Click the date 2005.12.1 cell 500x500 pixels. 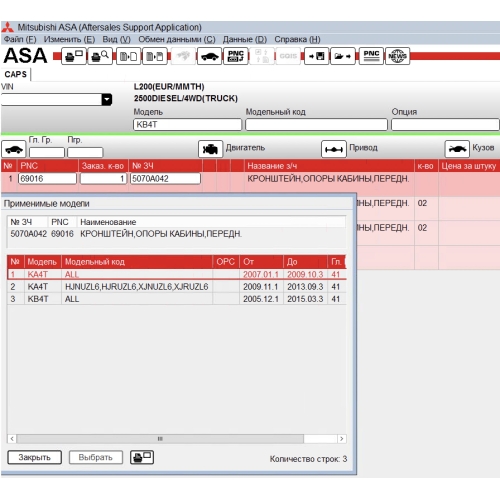261,299
